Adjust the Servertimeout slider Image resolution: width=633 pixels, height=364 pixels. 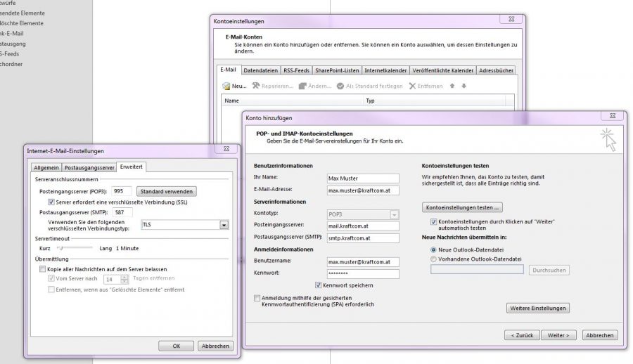(x=60, y=248)
